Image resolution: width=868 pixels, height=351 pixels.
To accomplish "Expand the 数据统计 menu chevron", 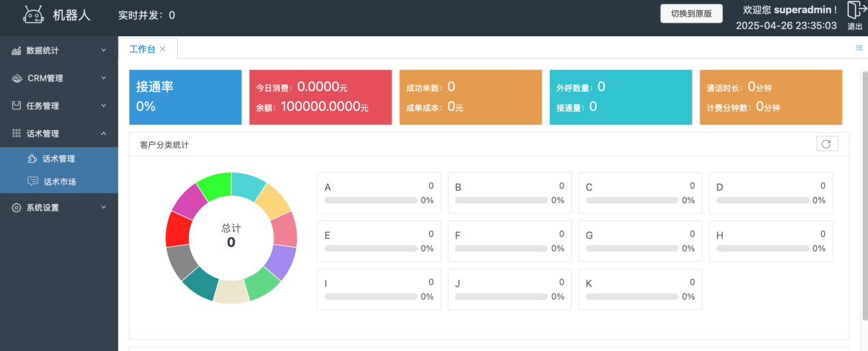I will click(x=104, y=51).
